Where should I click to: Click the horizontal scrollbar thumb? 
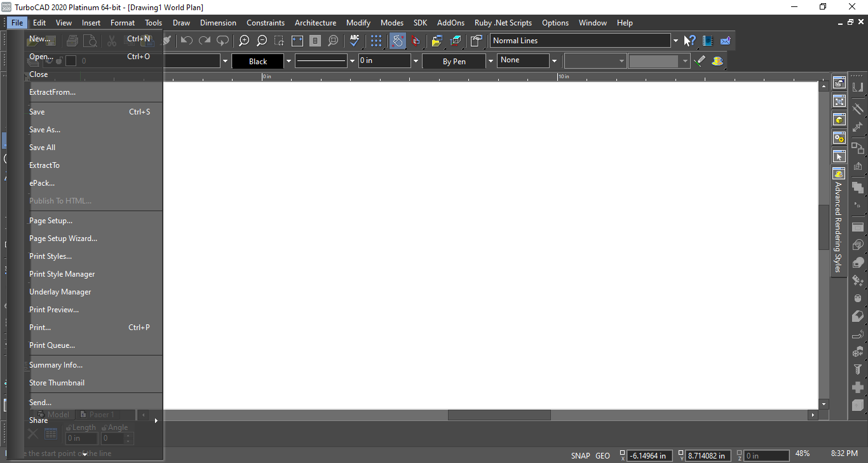tap(499, 415)
